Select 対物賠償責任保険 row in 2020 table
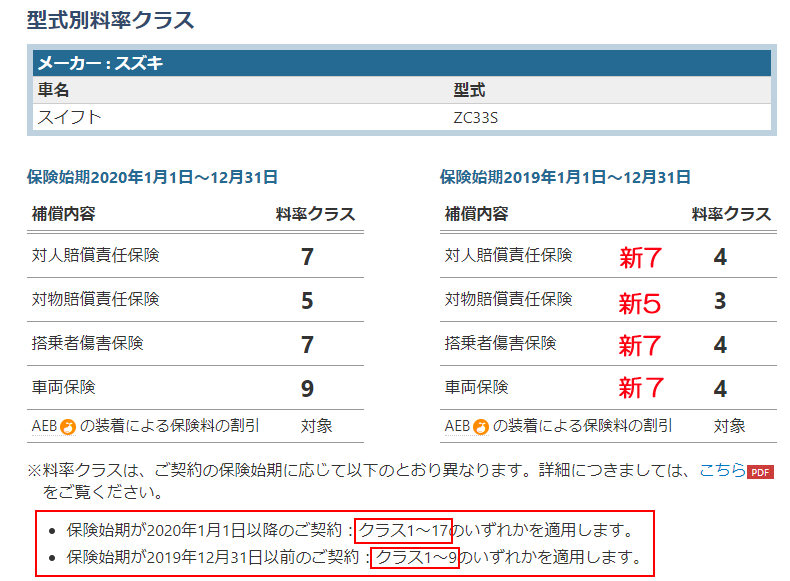790x581 pixels. 195,300
